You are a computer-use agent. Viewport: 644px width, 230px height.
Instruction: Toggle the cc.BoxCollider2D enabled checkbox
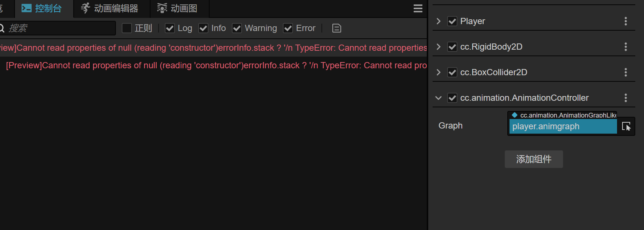pyautogui.click(x=452, y=72)
